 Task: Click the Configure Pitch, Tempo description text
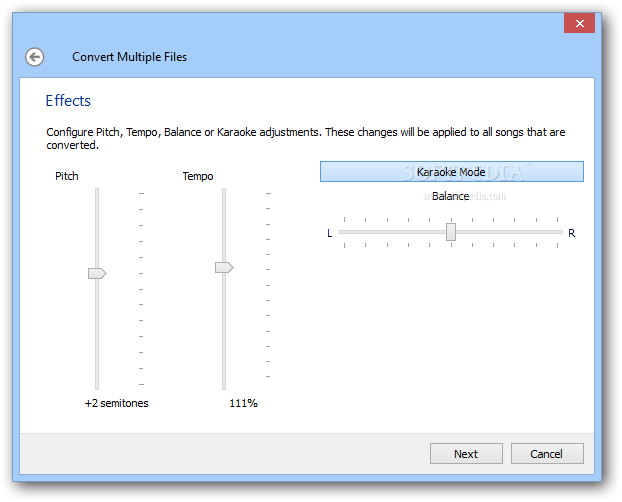pos(306,138)
